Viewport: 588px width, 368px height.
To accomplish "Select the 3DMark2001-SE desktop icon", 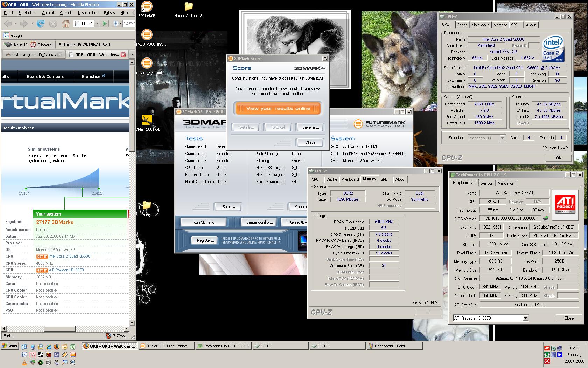I will (147, 120).
